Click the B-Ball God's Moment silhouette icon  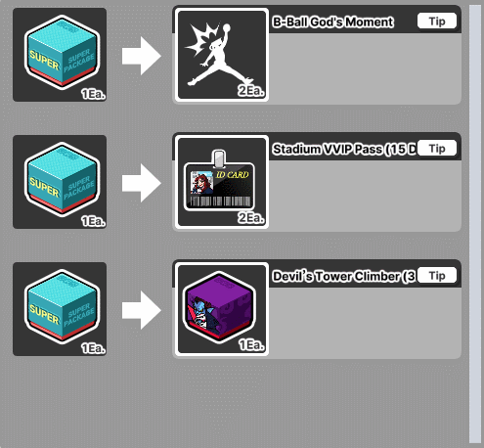pyautogui.click(x=222, y=55)
